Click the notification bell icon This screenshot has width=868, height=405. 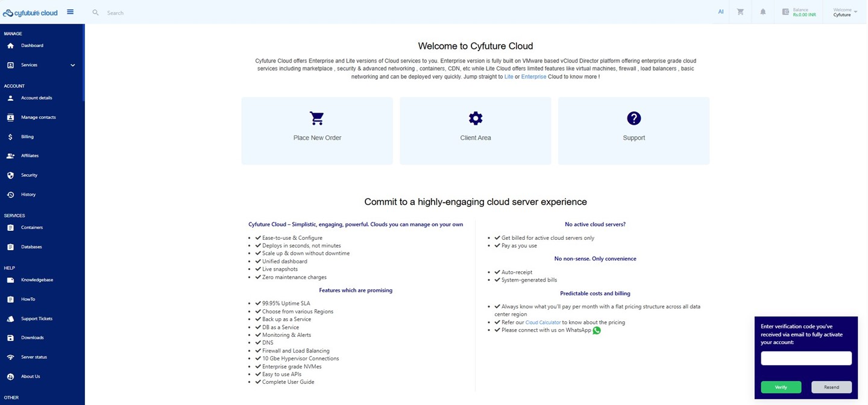[763, 12]
